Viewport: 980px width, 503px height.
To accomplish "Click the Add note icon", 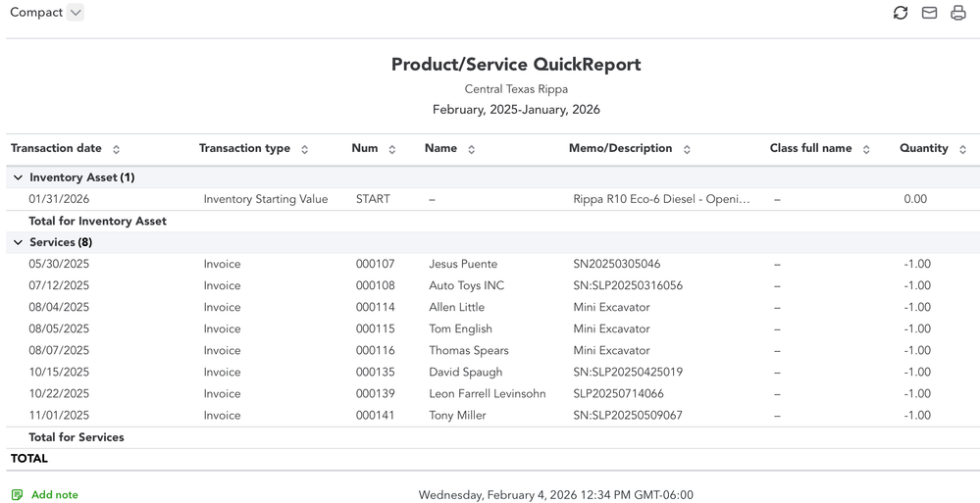I will click(x=18, y=495).
